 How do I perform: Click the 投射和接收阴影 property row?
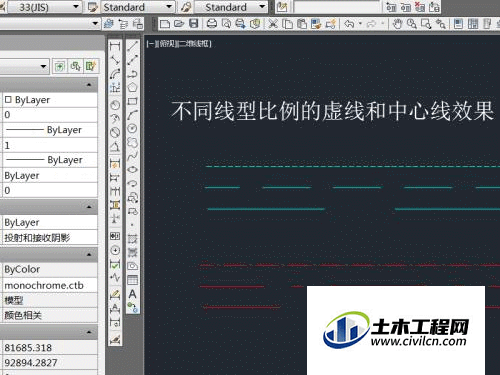tap(50, 238)
